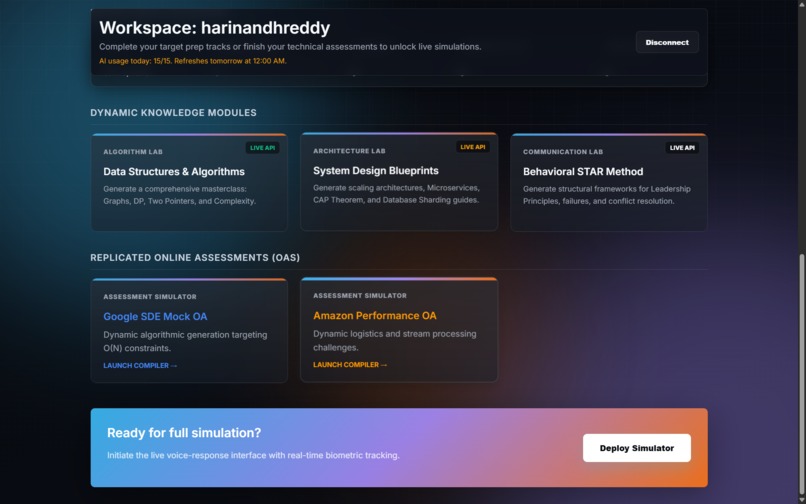Open Amazon Performance OA launch compiler link
This screenshot has height=504, width=806.
[x=350, y=364]
